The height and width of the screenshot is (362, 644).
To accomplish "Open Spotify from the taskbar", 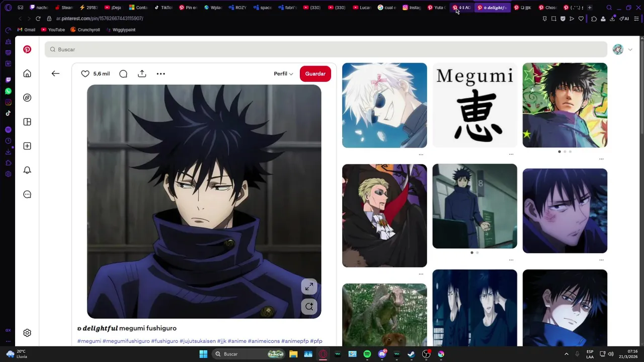I will click(x=367, y=354).
